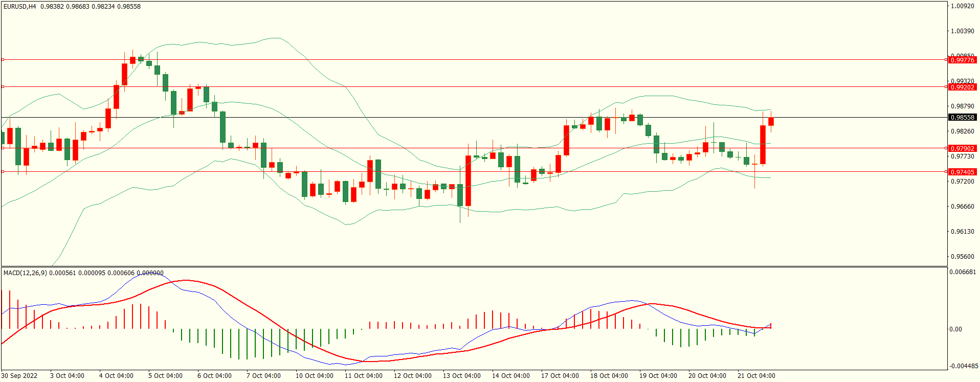Viewport: 980px width, 382px height.
Task: Click the 17 Oct 04:00 time axis label
Action: [x=560, y=376]
